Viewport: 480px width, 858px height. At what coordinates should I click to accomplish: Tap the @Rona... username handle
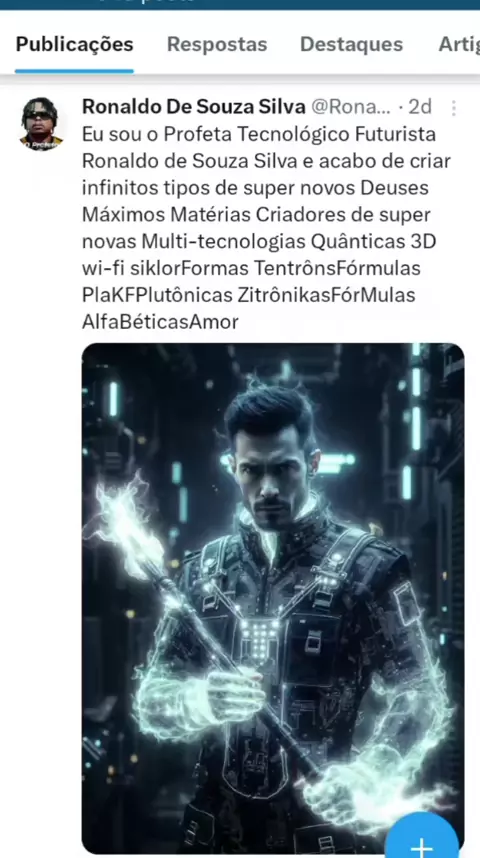pyautogui.click(x=351, y=107)
